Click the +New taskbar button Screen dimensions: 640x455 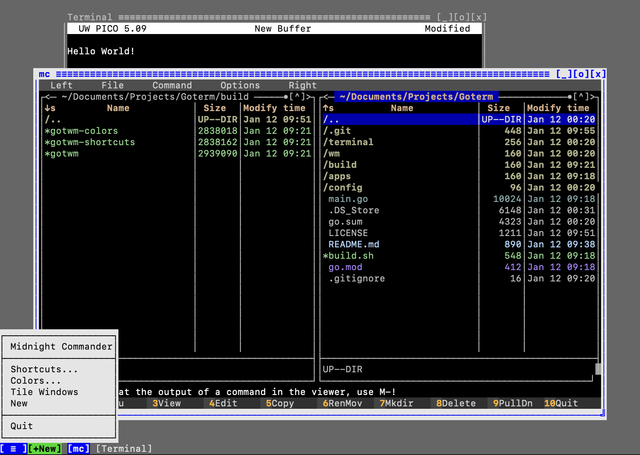[x=44, y=449]
